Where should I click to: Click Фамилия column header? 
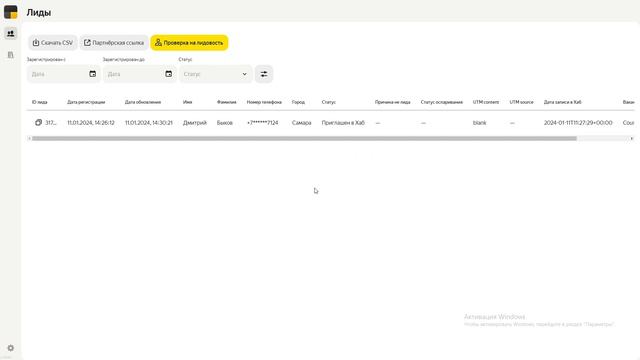pos(227,102)
